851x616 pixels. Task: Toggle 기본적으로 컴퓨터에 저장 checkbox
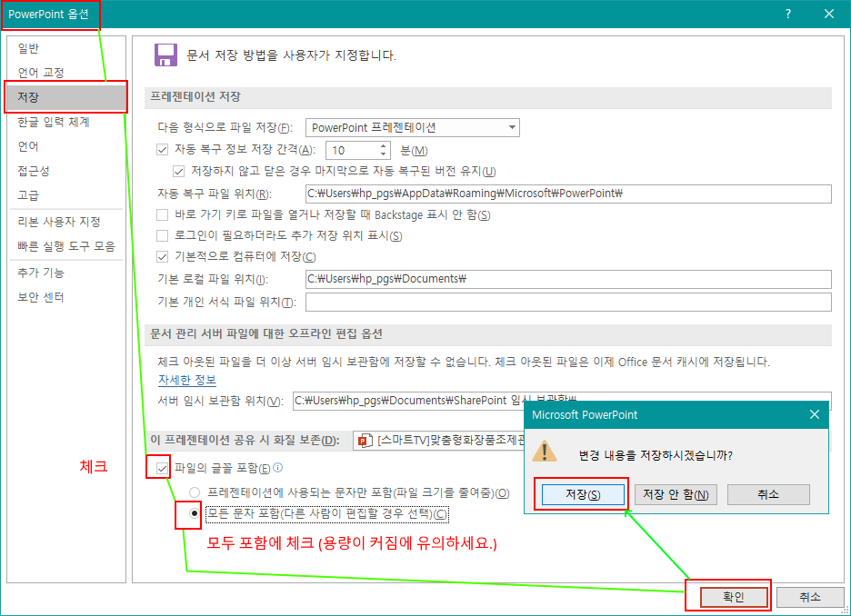pyautogui.click(x=162, y=256)
